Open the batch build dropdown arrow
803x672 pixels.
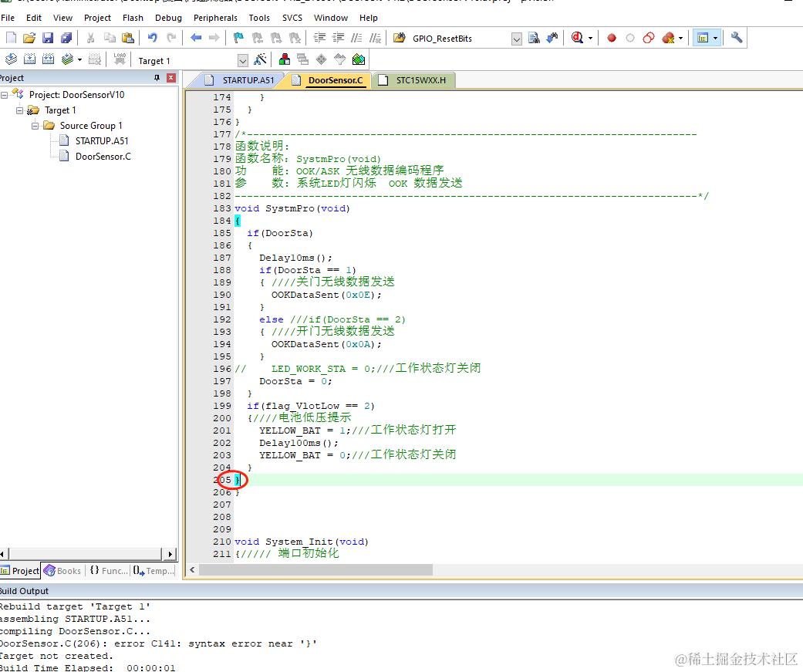coord(80,59)
